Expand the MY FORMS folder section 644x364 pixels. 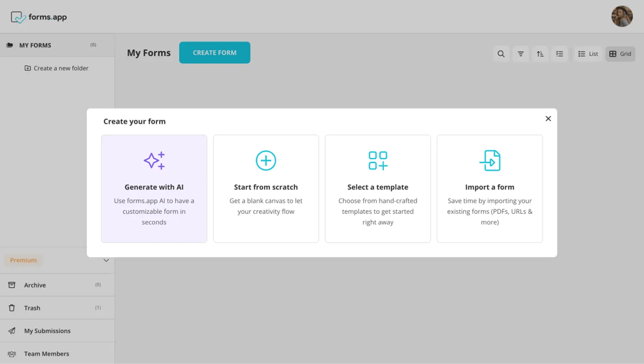click(x=35, y=45)
